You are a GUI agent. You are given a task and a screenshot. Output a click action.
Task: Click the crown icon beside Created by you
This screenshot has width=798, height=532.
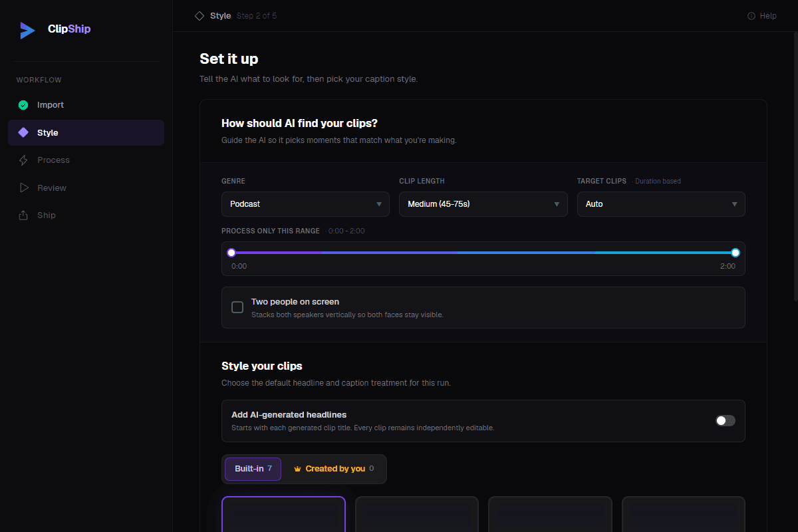point(297,469)
